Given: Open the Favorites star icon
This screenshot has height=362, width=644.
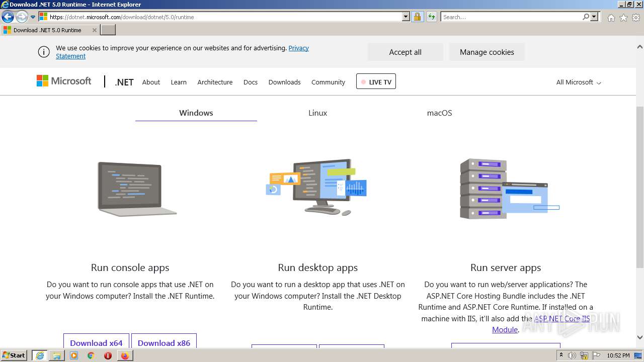Looking at the screenshot, I should click(x=623, y=18).
